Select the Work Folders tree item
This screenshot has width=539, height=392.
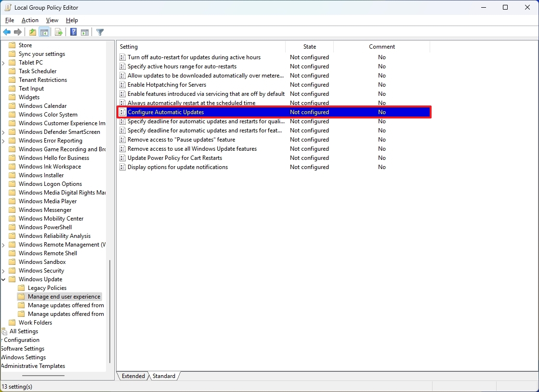35,322
